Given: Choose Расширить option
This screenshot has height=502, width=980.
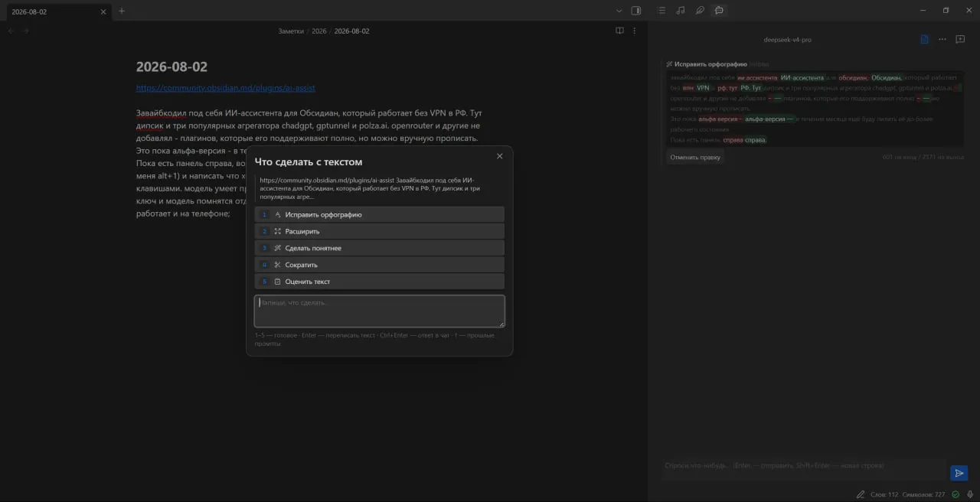Looking at the screenshot, I should pos(380,231).
